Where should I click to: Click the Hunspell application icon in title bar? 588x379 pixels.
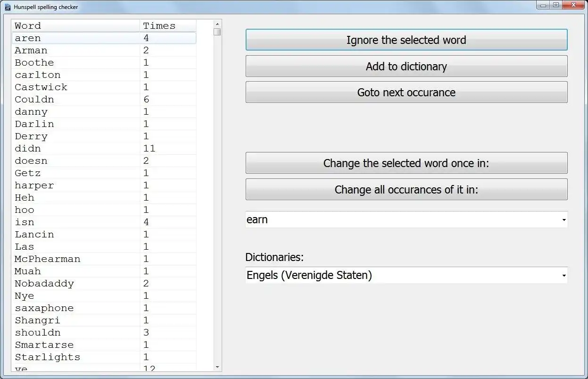(x=7, y=7)
